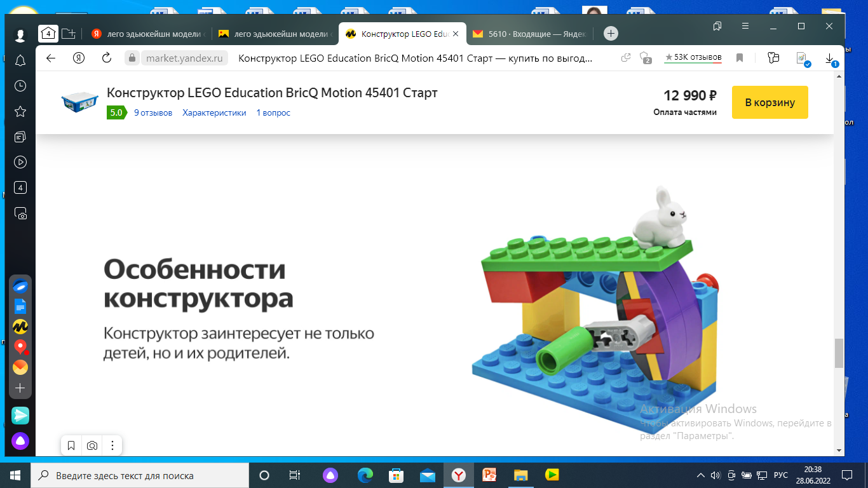The height and width of the screenshot is (488, 868).
Task: Open the Microsoft Store from the taskbar
Action: click(397, 475)
